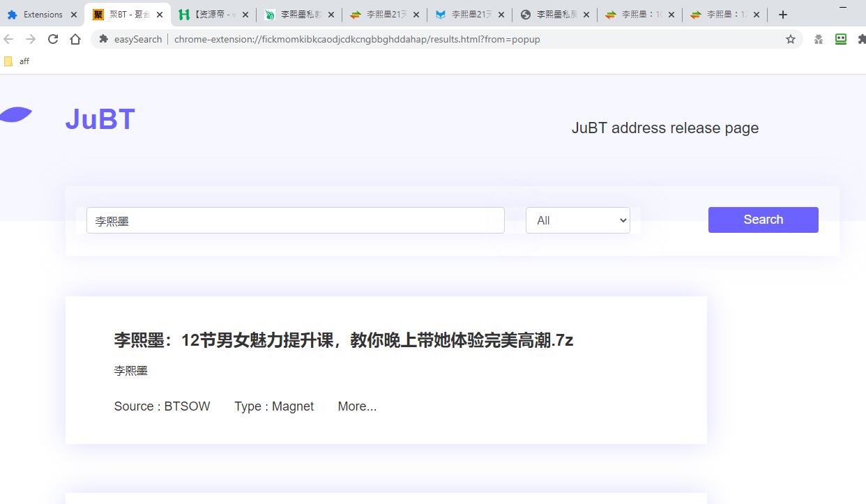Viewport: 866px width, 504px height.
Task: Focus the search keyword input field
Action: (295, 220)
